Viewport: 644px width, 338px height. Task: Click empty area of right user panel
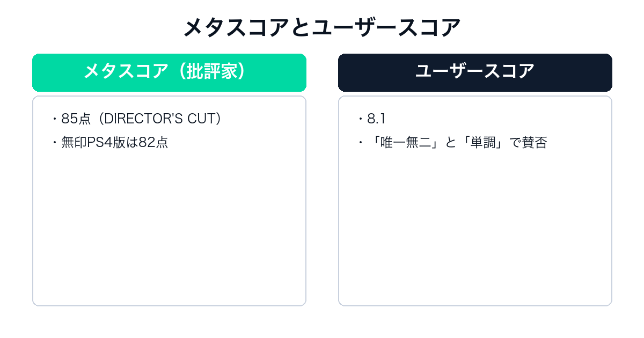click(x=475, y=231)
